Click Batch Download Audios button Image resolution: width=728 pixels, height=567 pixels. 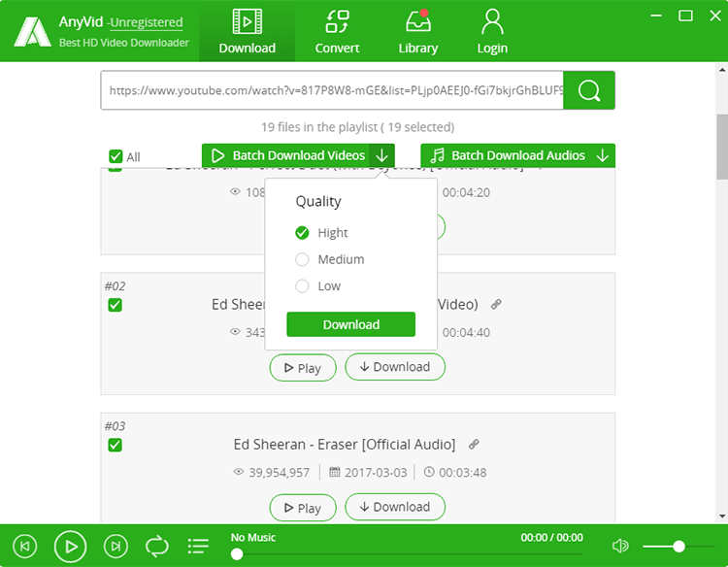point(507,155)
